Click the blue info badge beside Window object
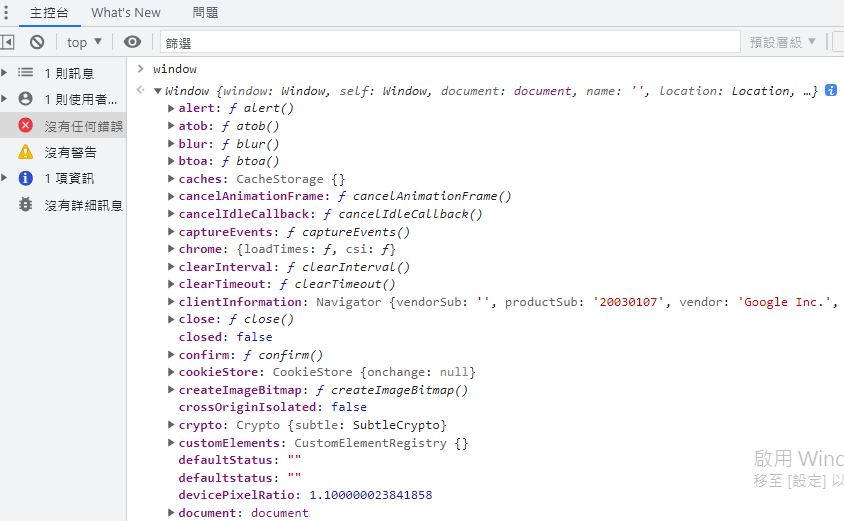 pos(831,90)
